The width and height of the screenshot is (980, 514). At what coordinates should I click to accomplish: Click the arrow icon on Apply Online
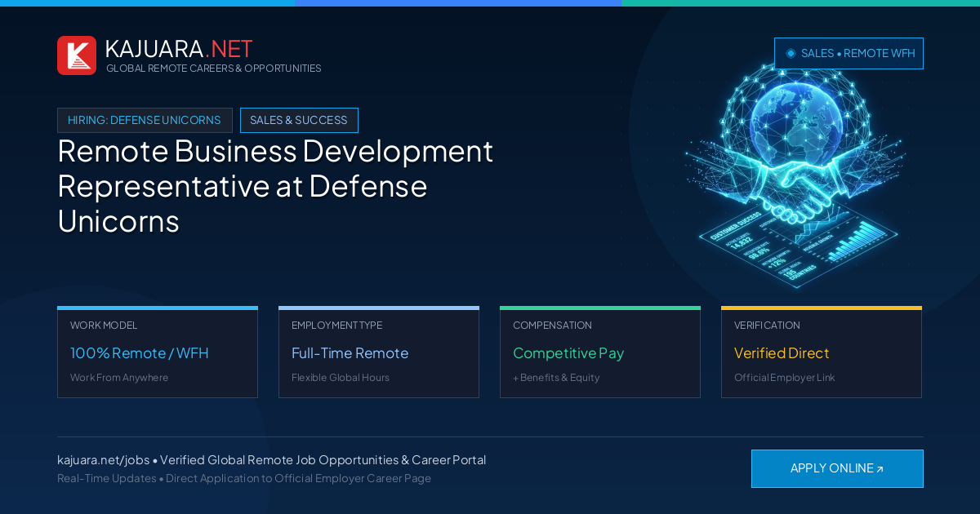pos(880,469)
